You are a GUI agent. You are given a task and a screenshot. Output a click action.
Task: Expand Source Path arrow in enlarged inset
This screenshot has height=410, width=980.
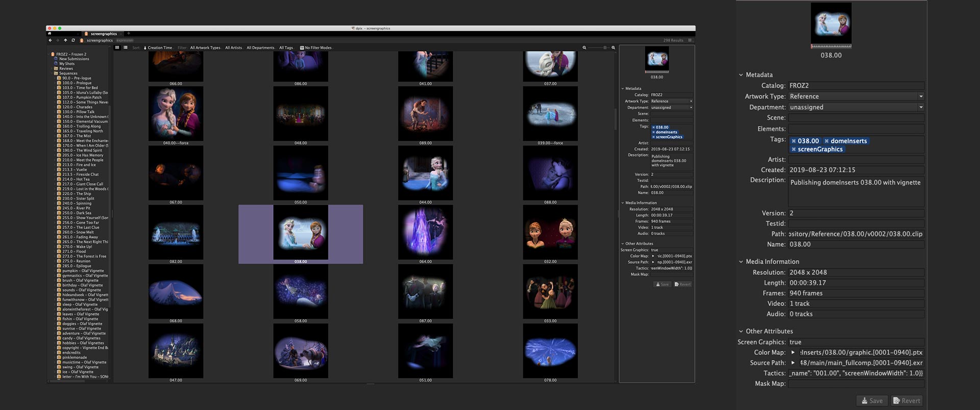click(x=793, y=363)
